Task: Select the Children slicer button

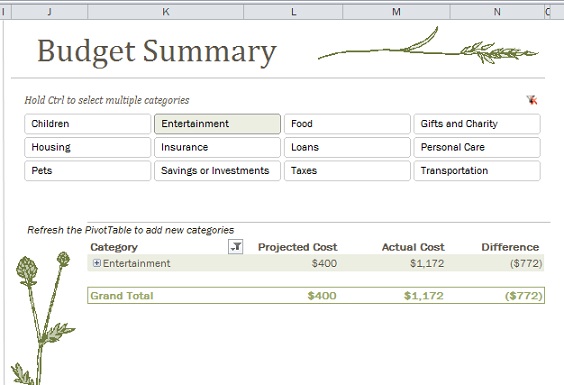Action: 88,124
